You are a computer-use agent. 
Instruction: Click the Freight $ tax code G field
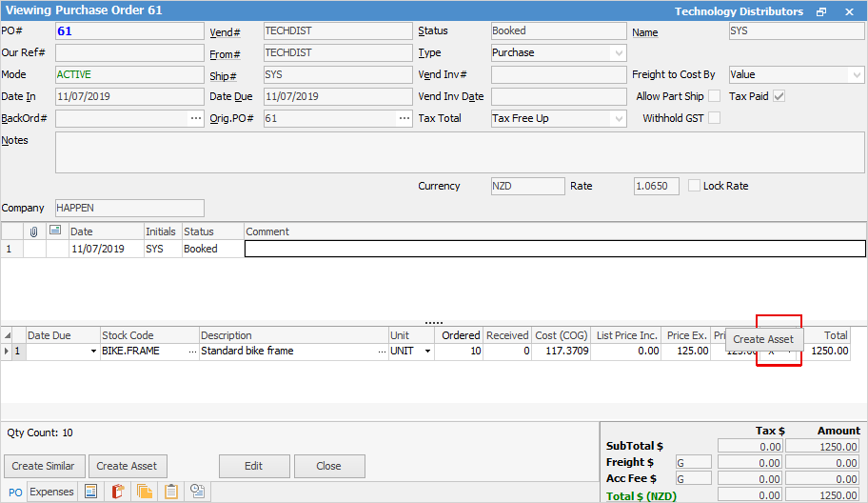(x=694, y=463)
